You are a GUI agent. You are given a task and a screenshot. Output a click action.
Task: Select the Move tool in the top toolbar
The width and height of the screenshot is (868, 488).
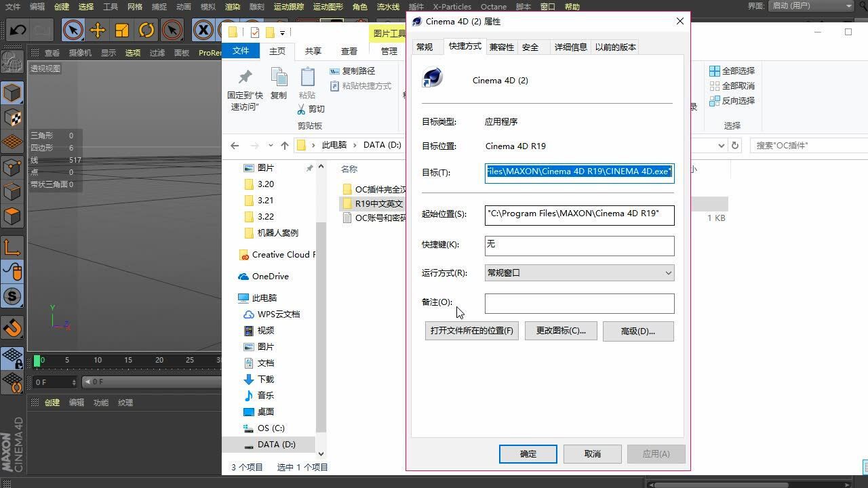[98, 30]
